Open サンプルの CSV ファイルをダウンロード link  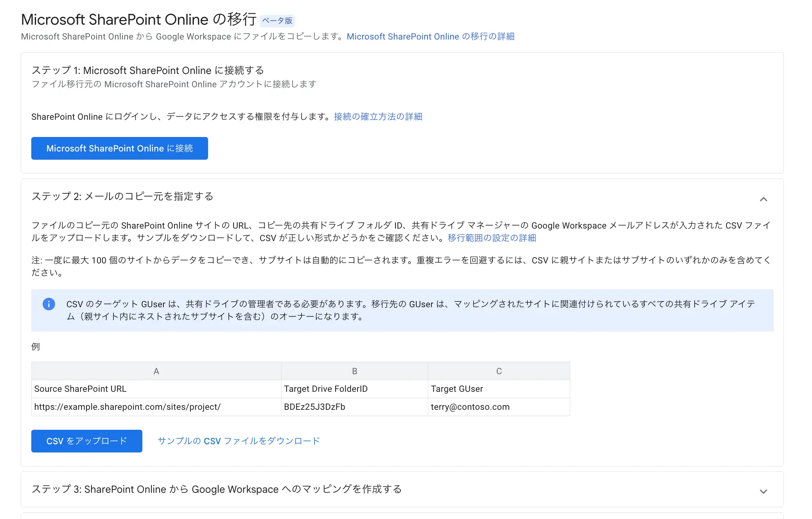239,441
